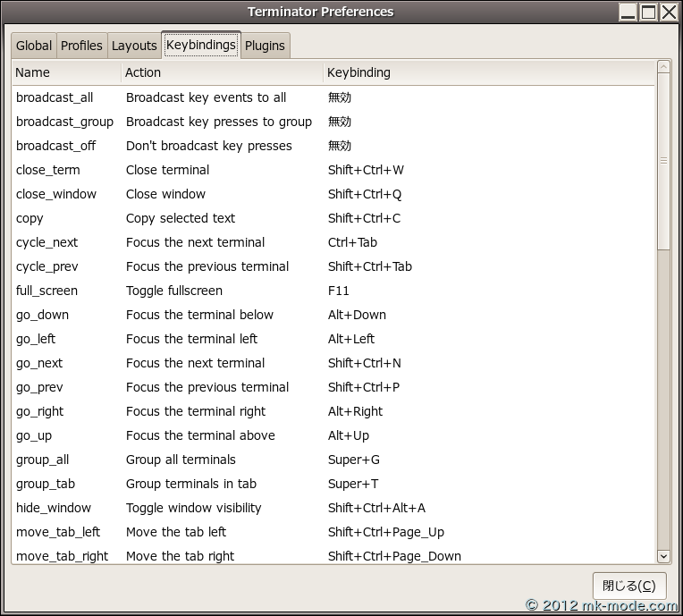The height and width of the screenshot is (616, 683).
Task: Switch to the Layouts tab
Action: tap(134, 46)
